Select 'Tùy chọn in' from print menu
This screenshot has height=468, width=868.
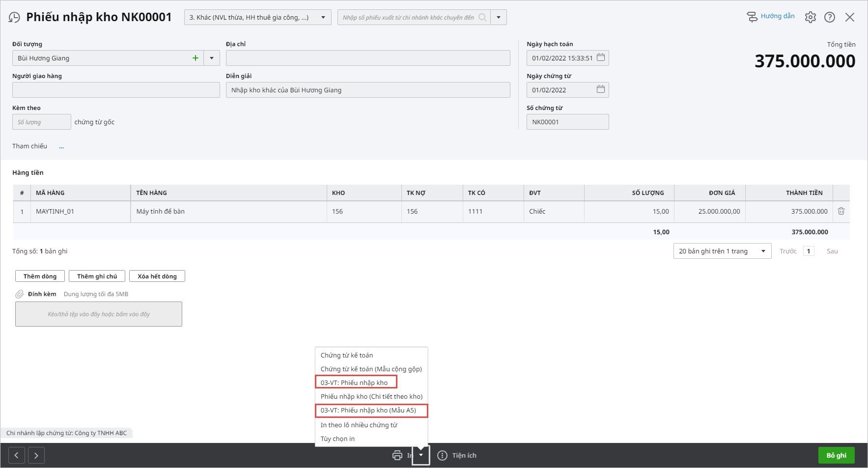337,439
